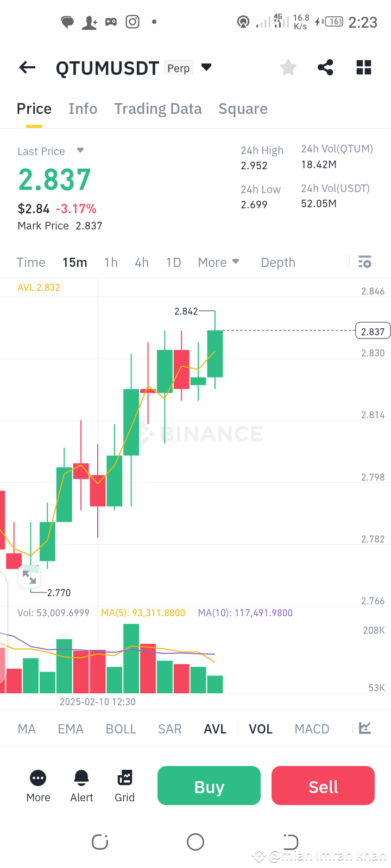The height and width of the screenshot is (868, 391).
Task: Open chart settings via filter icon
Action: click(364, 262)
